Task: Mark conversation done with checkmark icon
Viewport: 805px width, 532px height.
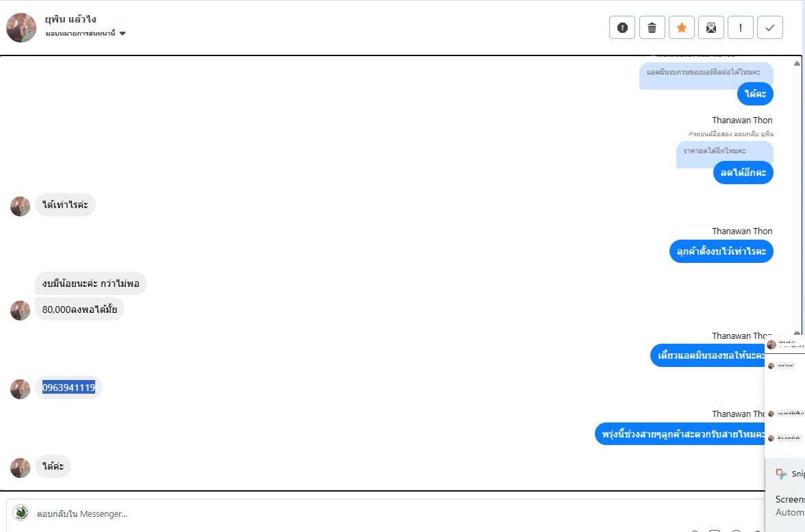Action: pos(770,27)
